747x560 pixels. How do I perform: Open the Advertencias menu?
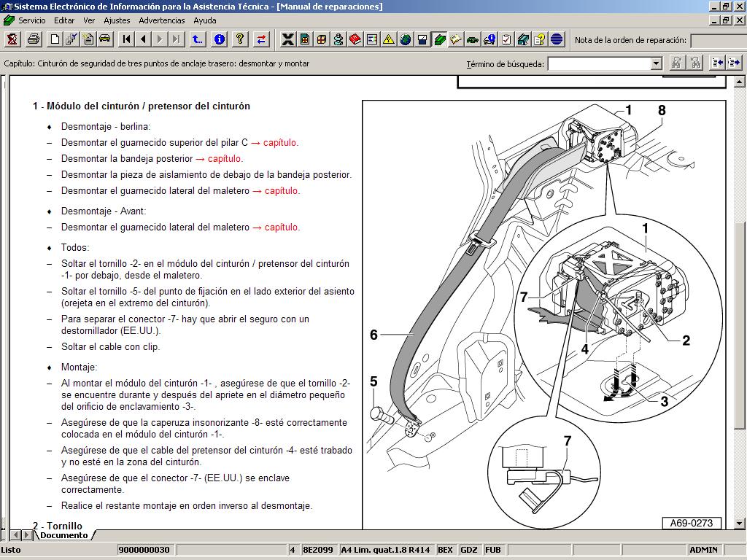[x=161, y=20]
